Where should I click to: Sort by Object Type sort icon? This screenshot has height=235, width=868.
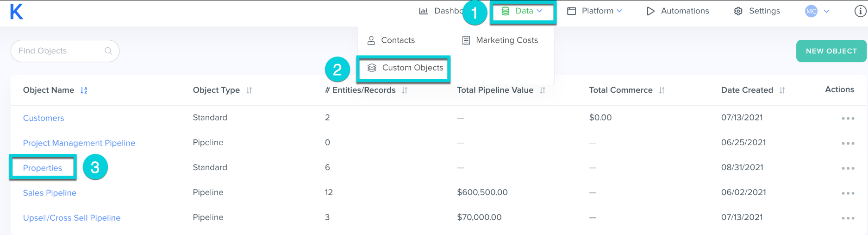[x=249, y=90]
